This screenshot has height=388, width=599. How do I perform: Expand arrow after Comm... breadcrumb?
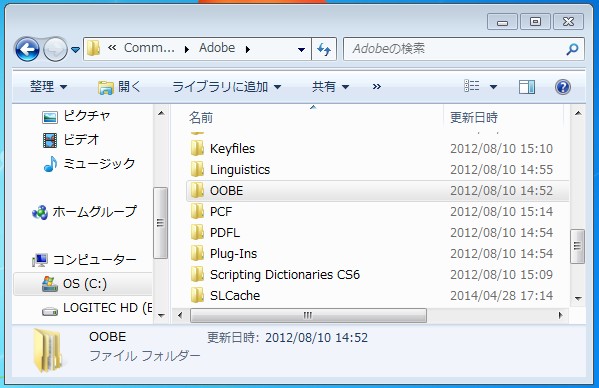tap(187, 49)
